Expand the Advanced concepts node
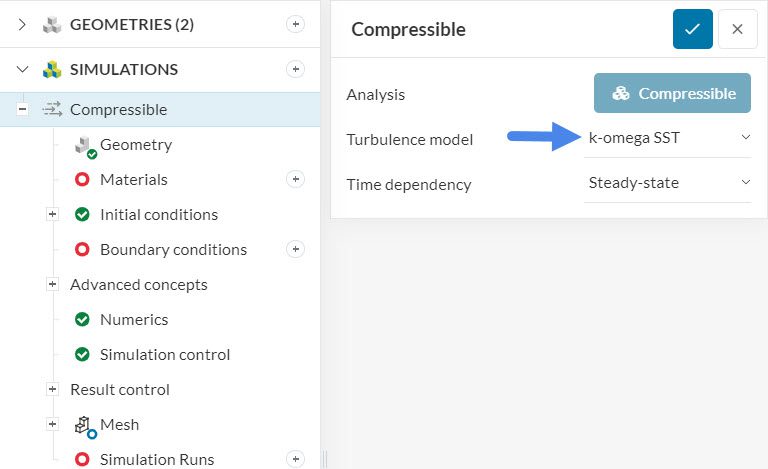Screen dimensions: 768x469 53,284
